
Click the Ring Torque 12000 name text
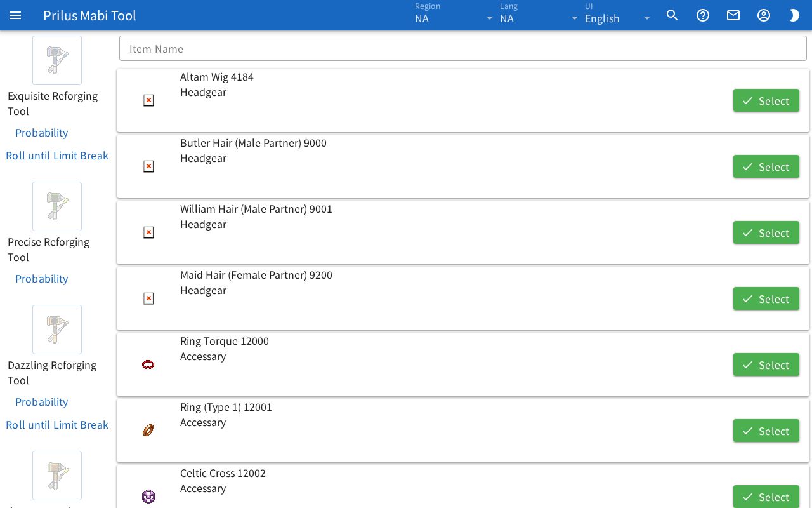coord(225,341)
